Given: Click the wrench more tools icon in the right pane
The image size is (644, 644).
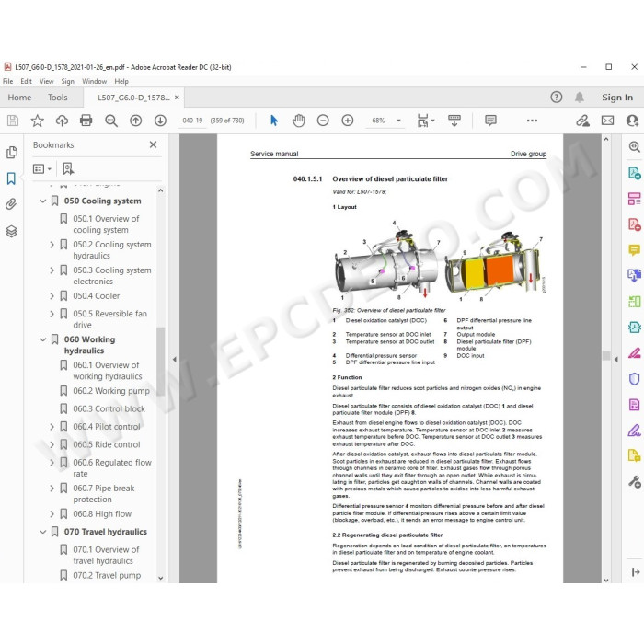Looking at the screenshot, I should coord(634,481).
